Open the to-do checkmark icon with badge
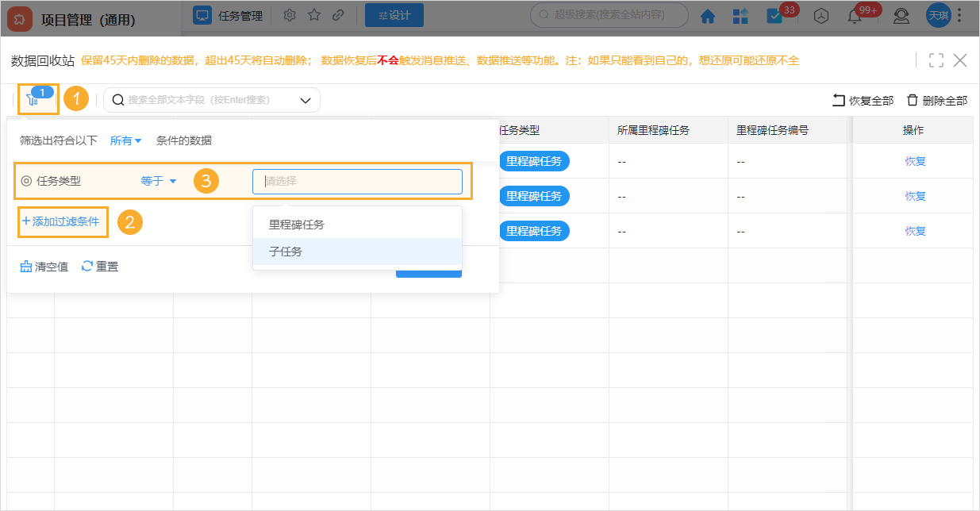 (774, 16)
